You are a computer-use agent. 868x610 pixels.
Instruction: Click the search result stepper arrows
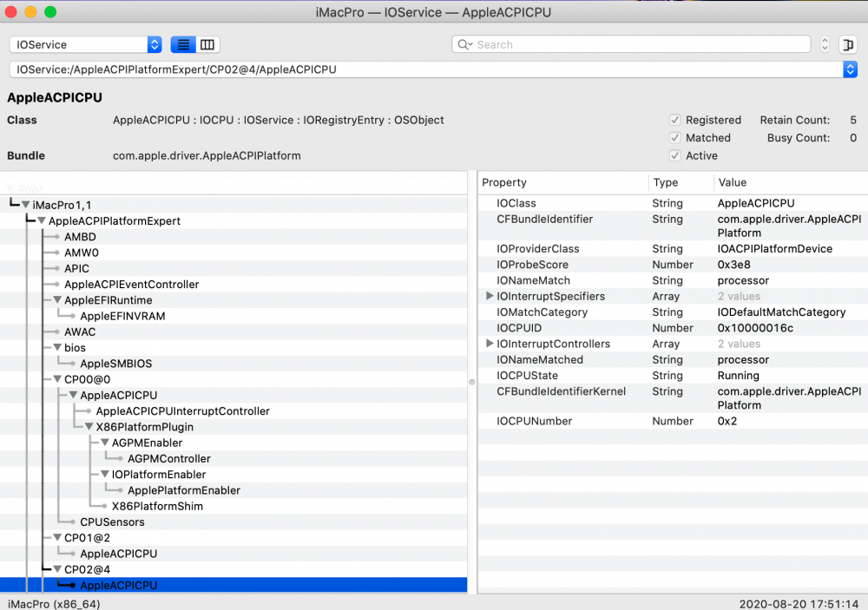click(825, 44)
